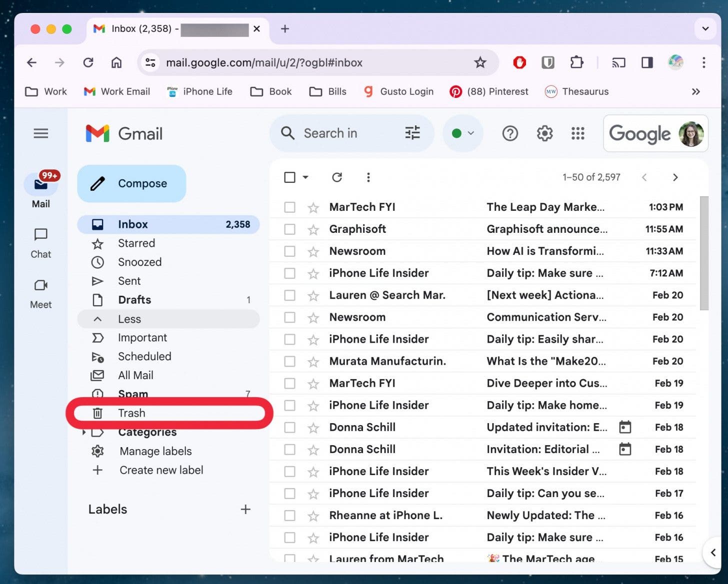Click the Compose button

tap(131, 183)
